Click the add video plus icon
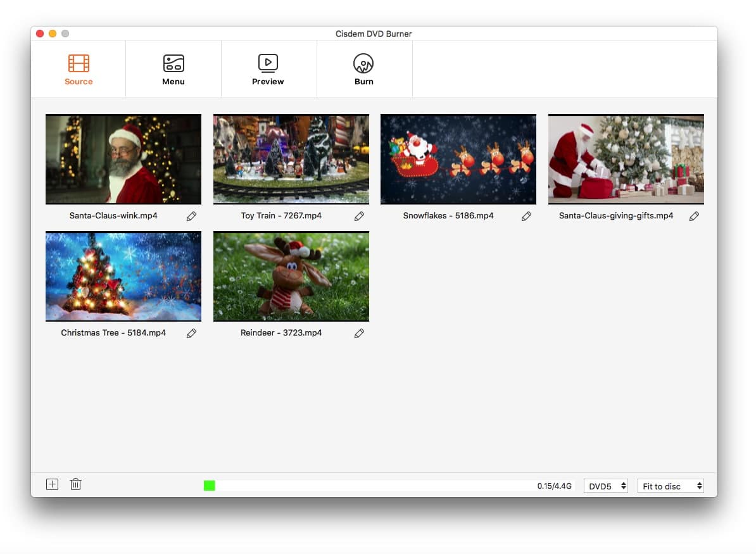 (52, 484)
